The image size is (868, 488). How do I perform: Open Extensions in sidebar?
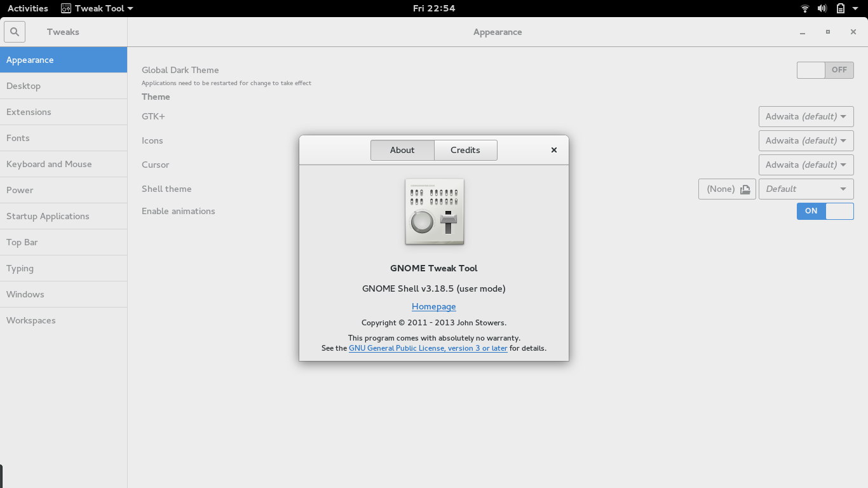point(64,112)
